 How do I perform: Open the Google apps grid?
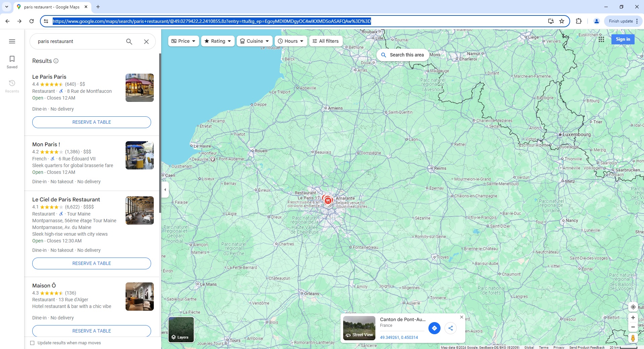[601, 39]
